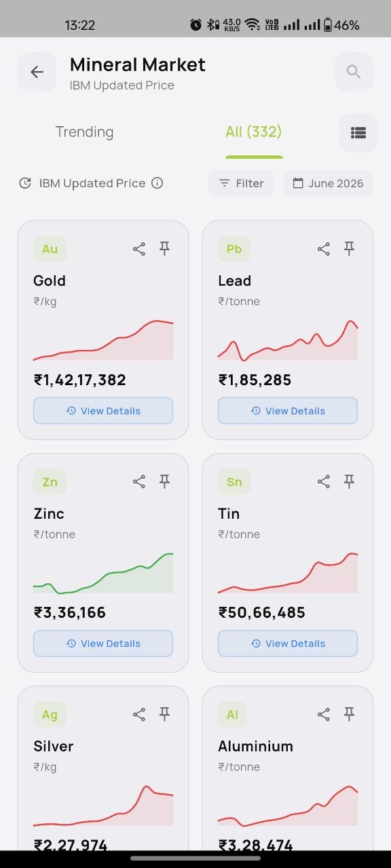
Task: Click the Au symbol badge
Action: (x=50, y=249)
